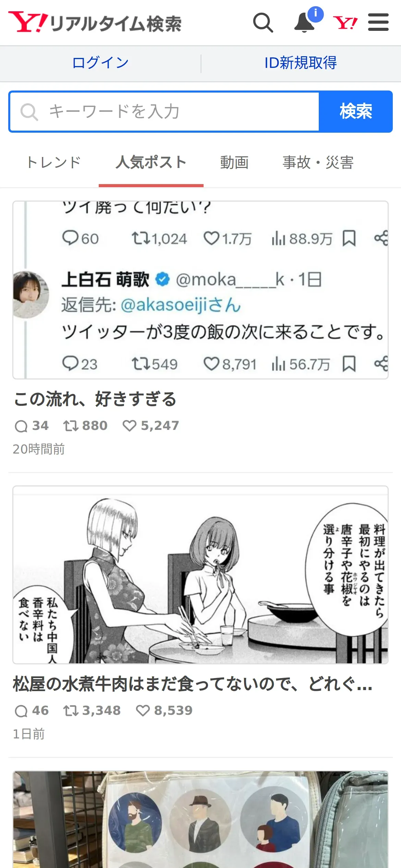Open the hamburger menu
The image size is (401, 868).
tap(378, 22)
